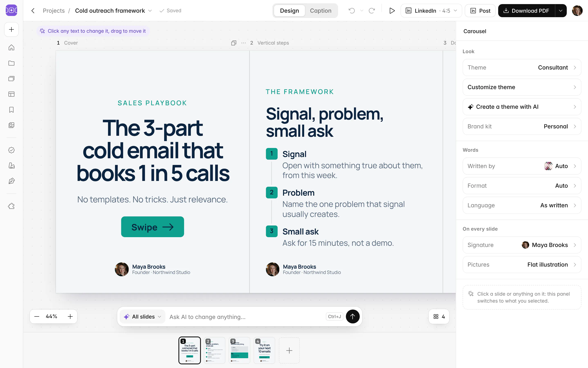Open the undo history dropdown arrow
Screen dimensions: 588x368
pyautogui.click(x=362, y=10)
